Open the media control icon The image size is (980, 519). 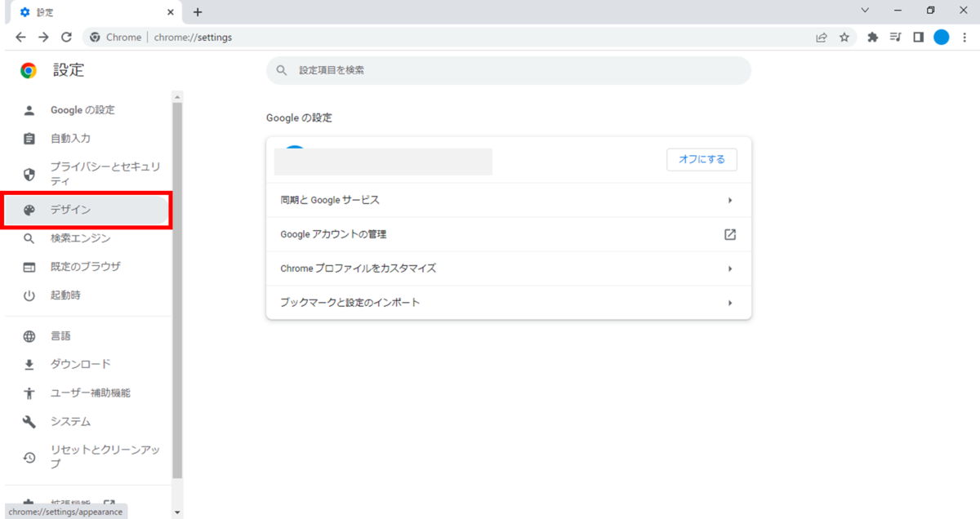(895, 38)
